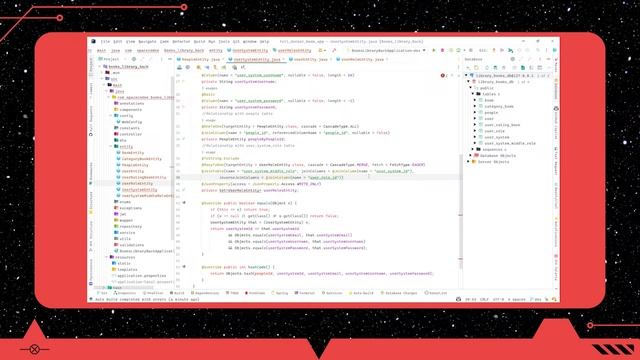Run the BooksLibraryBackApplication configuration with the green play icon
The width and height of the screenshot is (640, 360).
pos(434,50)
